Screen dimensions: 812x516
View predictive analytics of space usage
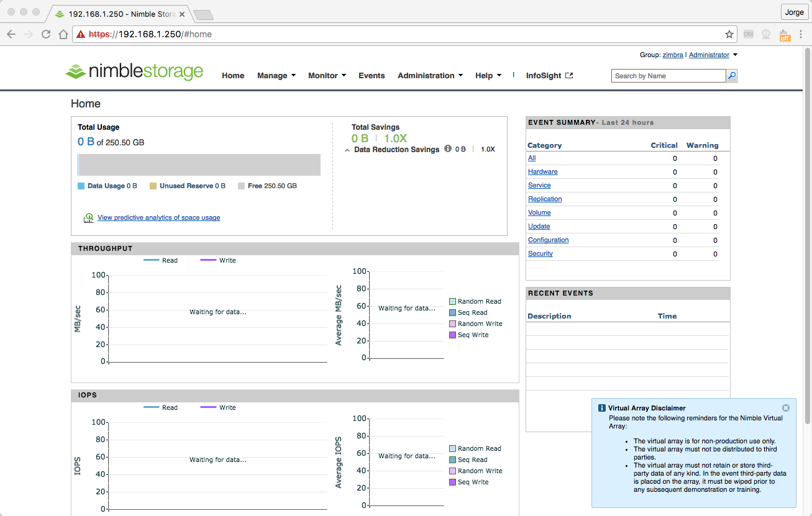pos(158,218)
